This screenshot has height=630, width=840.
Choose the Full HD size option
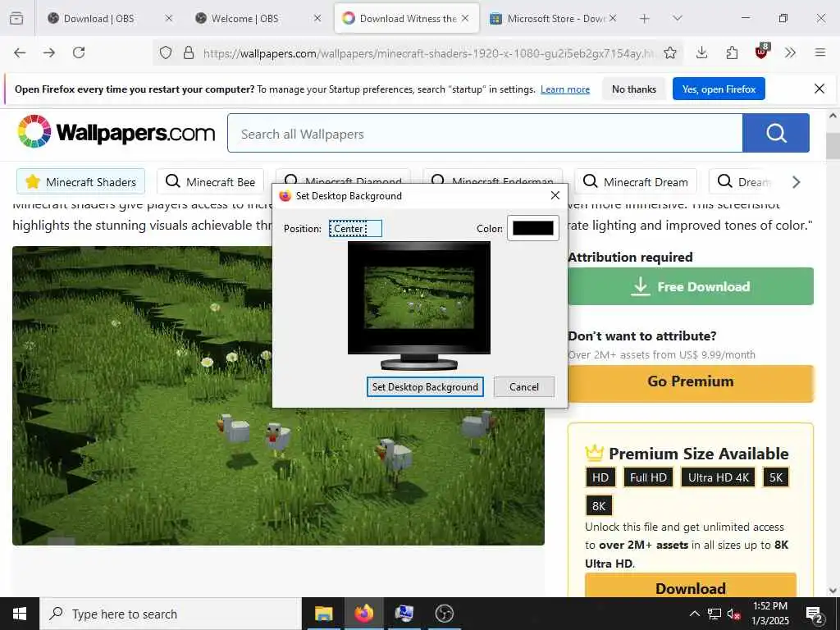(648, 477)
